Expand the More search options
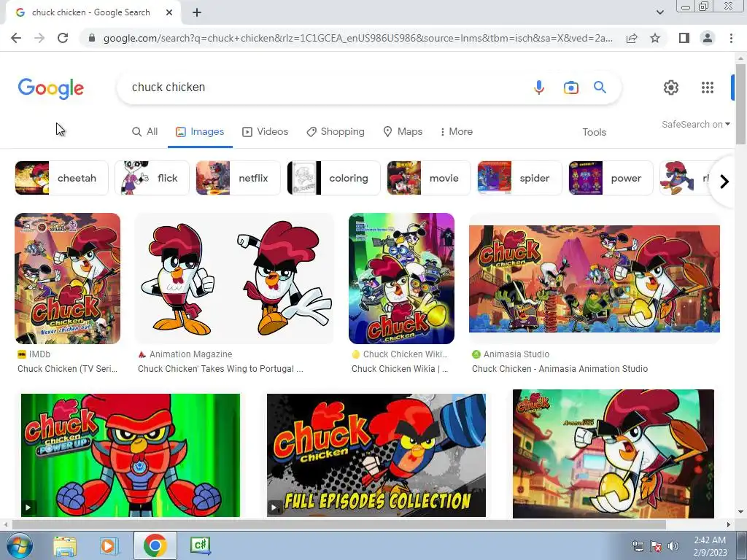The image size is (747, 560). pos(457,132)
